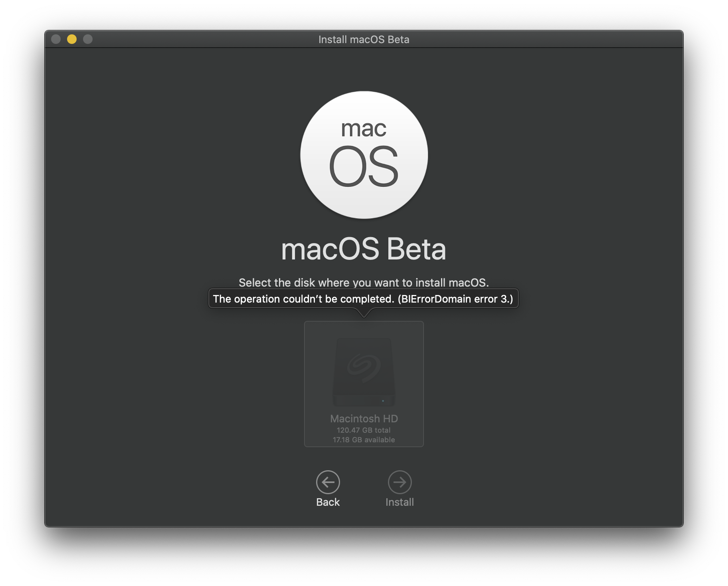
Task: Click the BIErrorDomain error 3 tooltip
Action: coord(363,299)
